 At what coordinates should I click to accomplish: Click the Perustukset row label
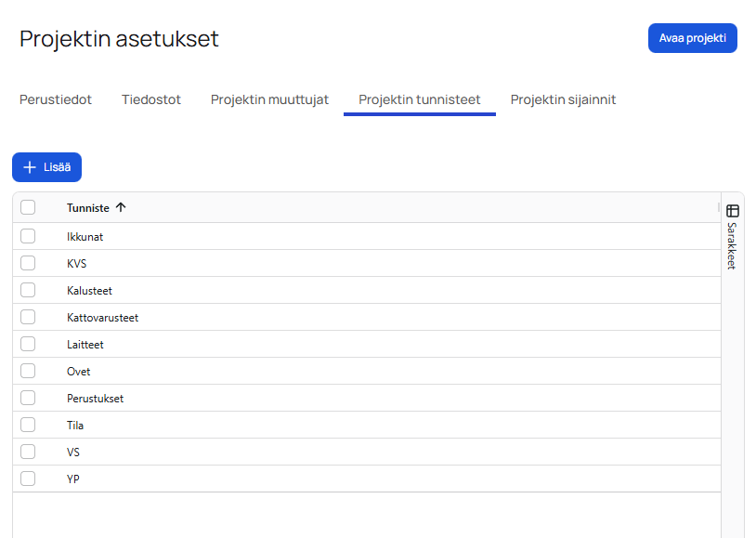(x=95, y=398)
